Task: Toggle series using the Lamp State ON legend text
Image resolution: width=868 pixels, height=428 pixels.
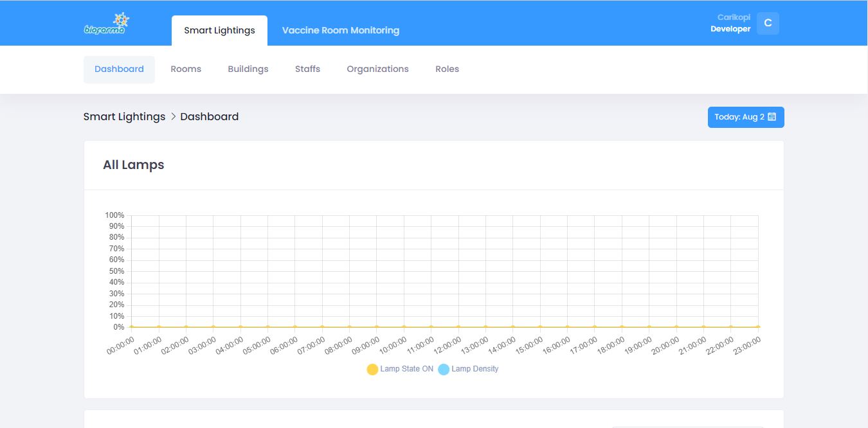Action: click(406, 369)
